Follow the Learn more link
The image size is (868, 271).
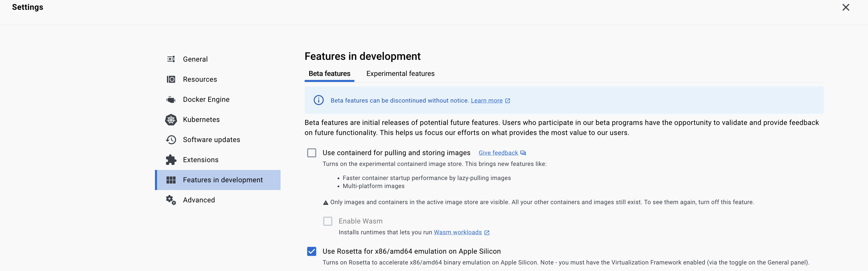[486, 101]
